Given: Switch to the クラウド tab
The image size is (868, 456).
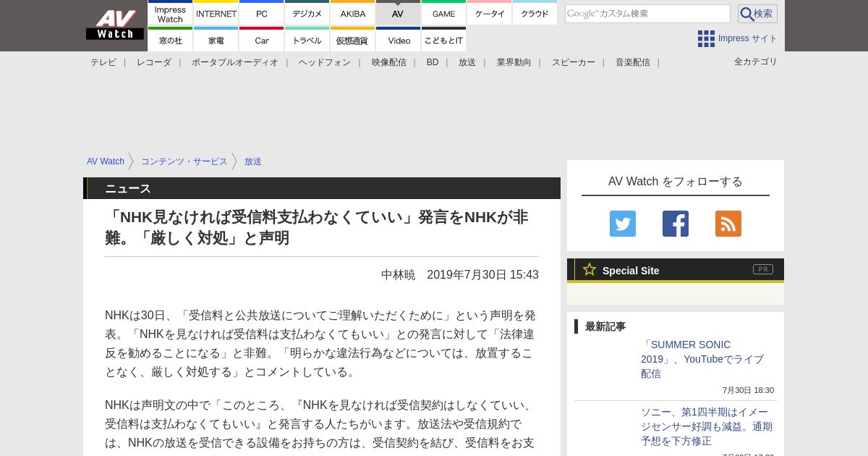Looking at the screenshot, I should click(x=535, y=13).
